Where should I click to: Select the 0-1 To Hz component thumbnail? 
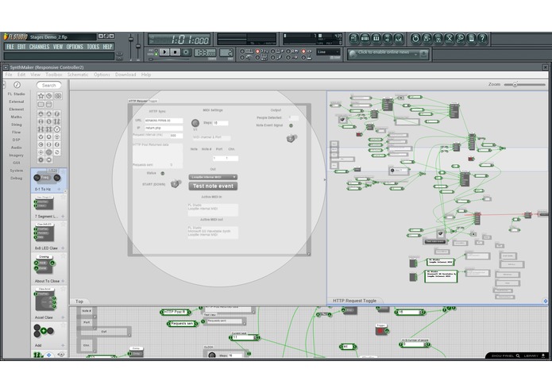[47, 178]
